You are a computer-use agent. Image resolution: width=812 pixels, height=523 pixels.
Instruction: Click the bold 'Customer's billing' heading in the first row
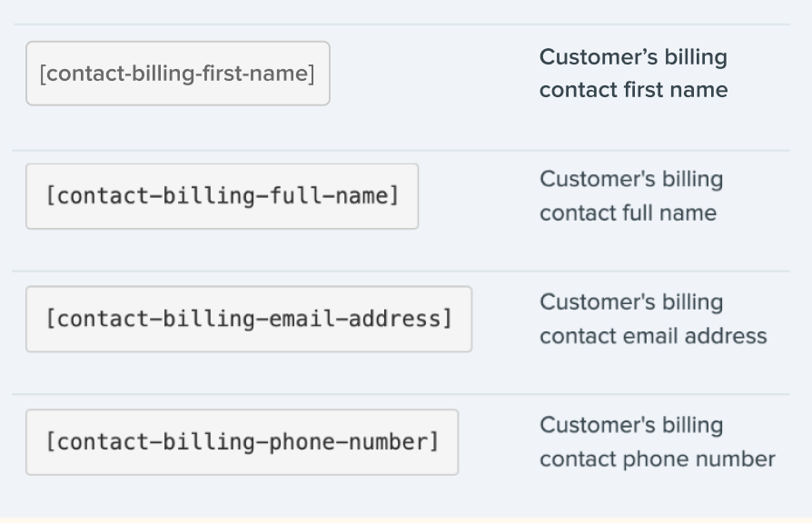pyautogui.click(x=633, y=57)
